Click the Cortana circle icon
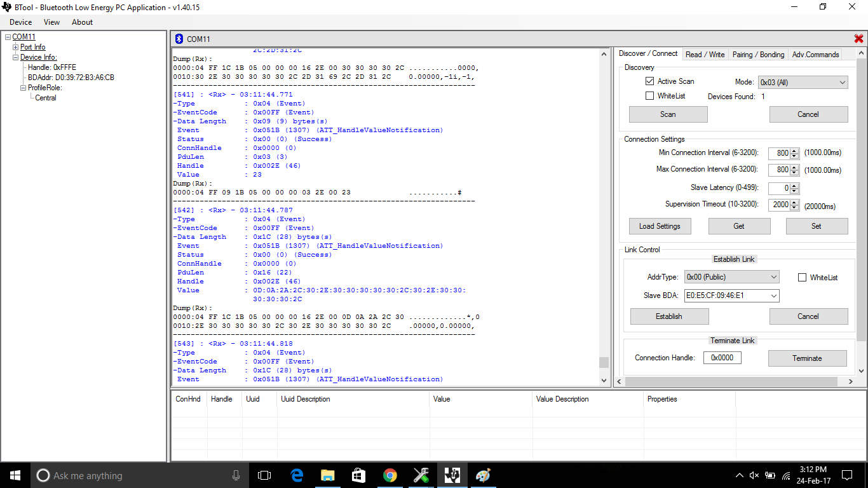 pyautogui.click(x=43, y=475)
